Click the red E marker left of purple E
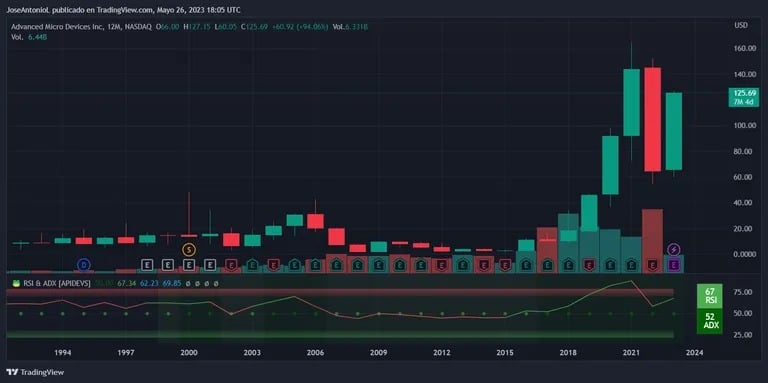This screenshot has width=768, height=383. tap(652, 265)
